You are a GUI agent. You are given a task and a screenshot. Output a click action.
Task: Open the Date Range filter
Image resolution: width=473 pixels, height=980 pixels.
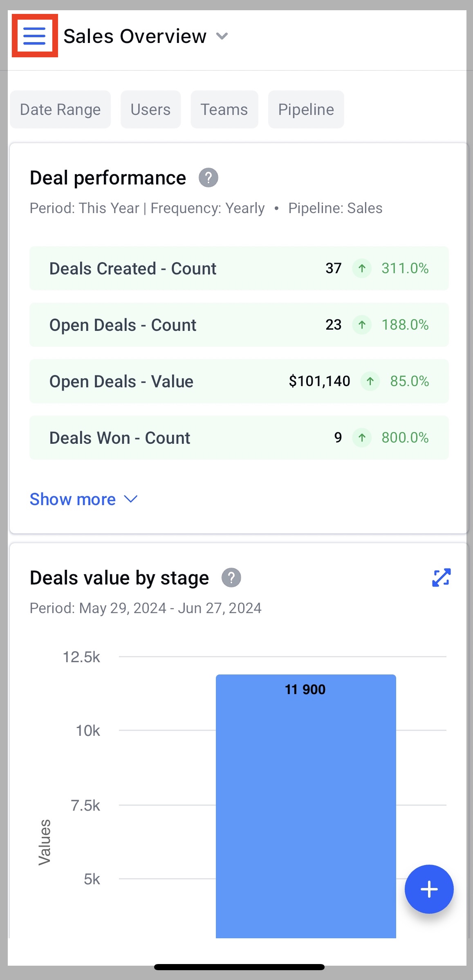tap(60, 110)
